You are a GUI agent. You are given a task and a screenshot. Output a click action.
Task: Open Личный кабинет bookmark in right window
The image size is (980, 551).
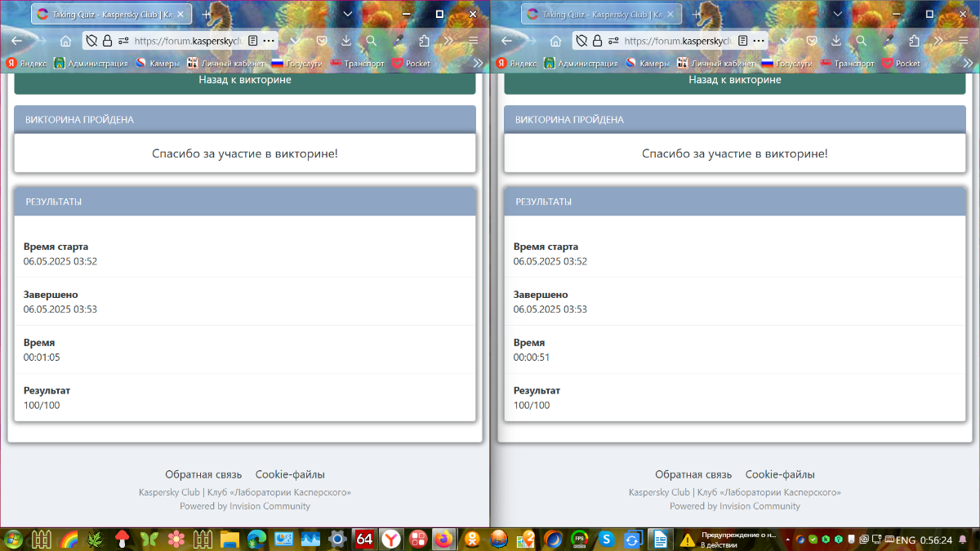(716, 63)
